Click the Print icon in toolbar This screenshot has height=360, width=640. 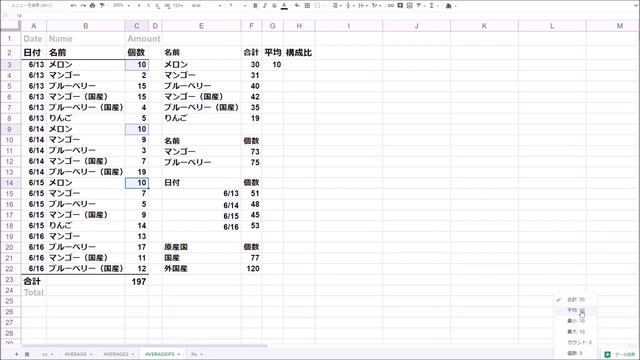pyautogui.click(x=92, y=6)
